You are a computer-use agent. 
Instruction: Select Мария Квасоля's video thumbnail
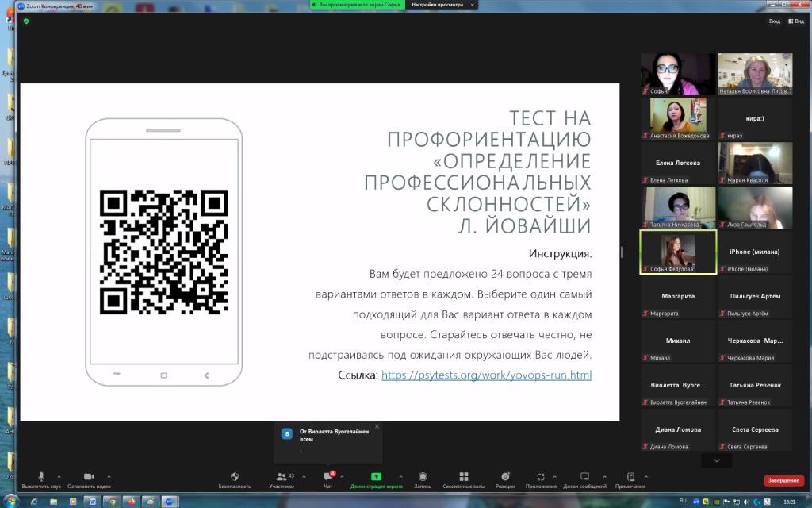pos(755,164)
